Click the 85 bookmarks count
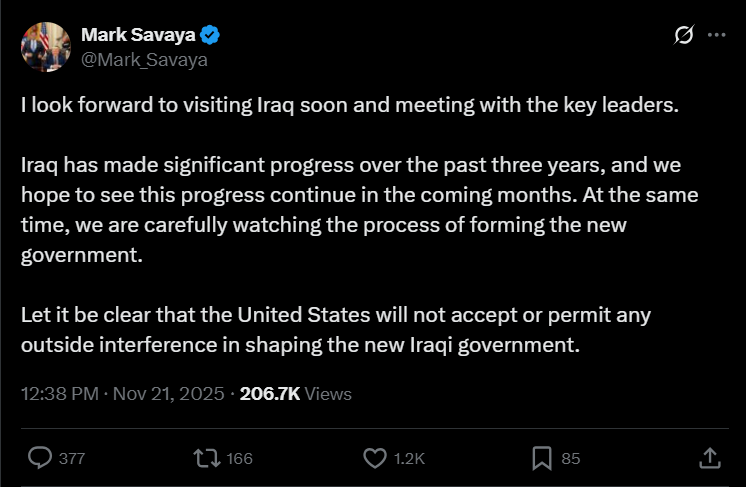 point(571,459)
